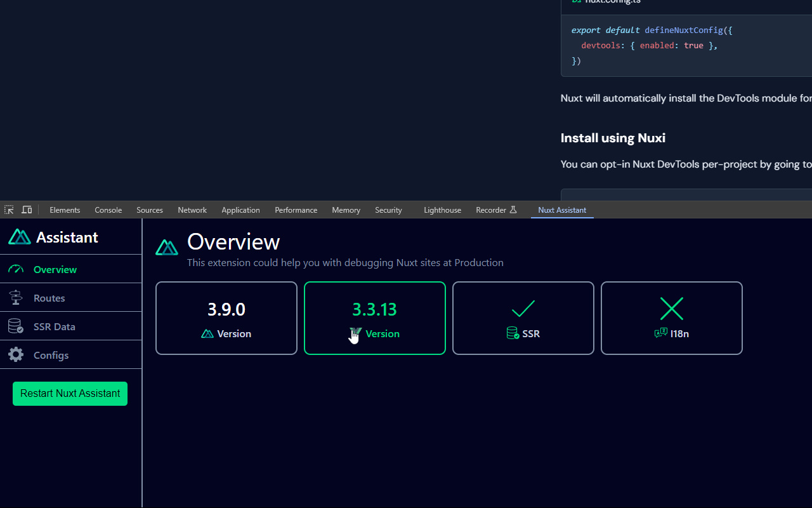Open Overview in the Assistant sidebar
This screenshot has height=508, width=812.
point(71,269)
